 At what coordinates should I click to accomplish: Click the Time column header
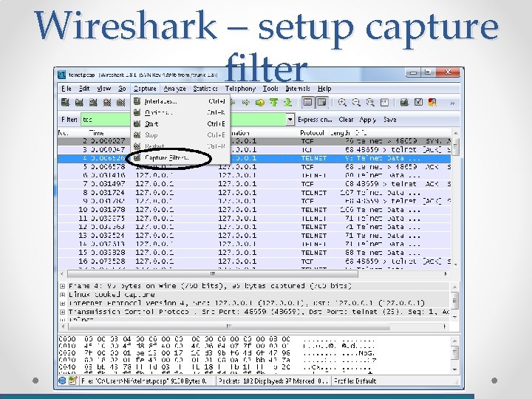pyautogui.click(x=96, y=133)
